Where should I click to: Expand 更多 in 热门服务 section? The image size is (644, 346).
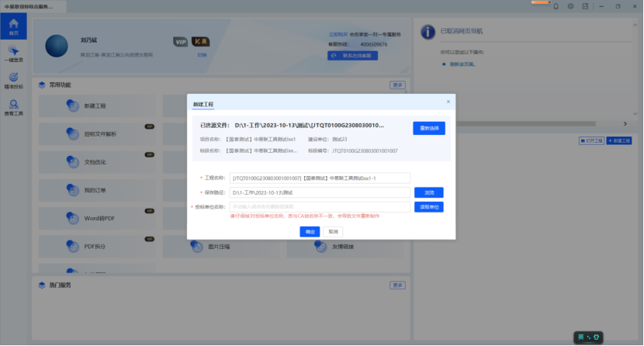[397, 285]
